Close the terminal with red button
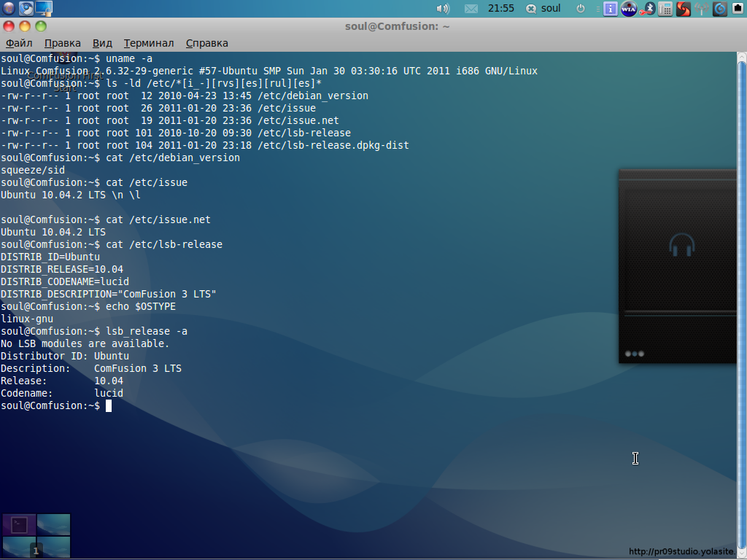747x560 pixels. tap(9, 26)
